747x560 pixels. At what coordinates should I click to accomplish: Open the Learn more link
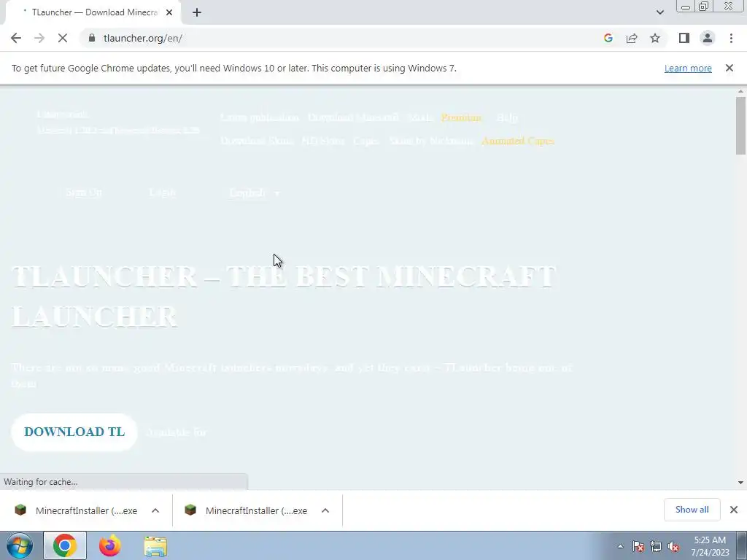pos(688,68)
